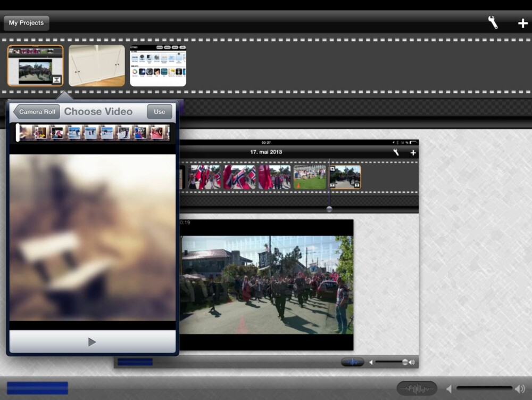This screenshot has height=400, width=532.
Task: Click the pink jacket frame ending the strip
Action: point(157,133)
